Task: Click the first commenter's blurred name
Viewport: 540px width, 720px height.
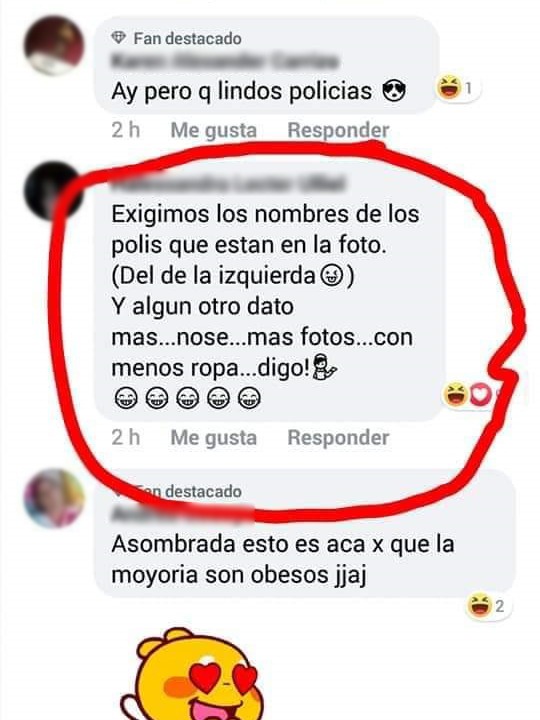Action: click(225, 61)
